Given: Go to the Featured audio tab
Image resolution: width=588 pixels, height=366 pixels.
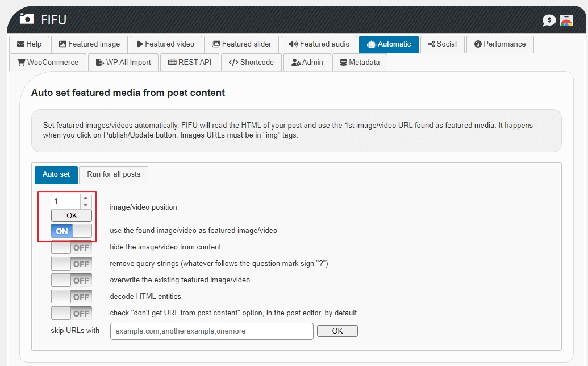Looking at the screenshot, I should point(319,44).
